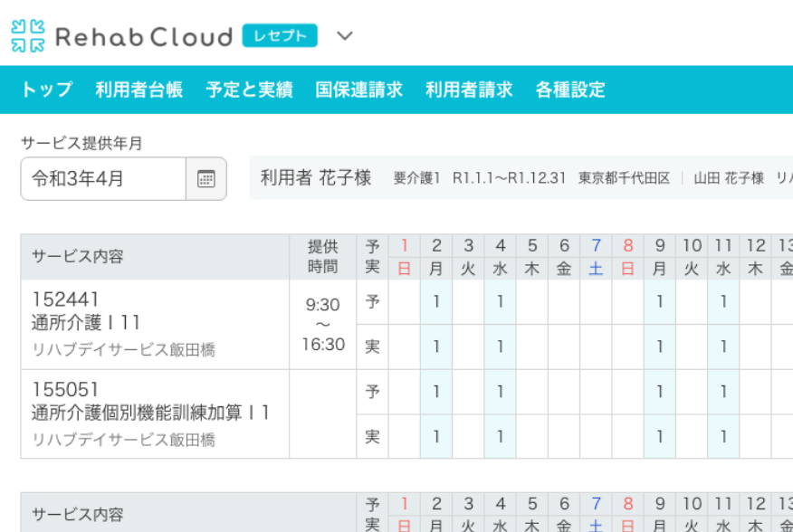Viewport: 793px width, 532px height.
Task: Click リハブデイサービス飯田橋 under 152441
Action: (123, 349)
